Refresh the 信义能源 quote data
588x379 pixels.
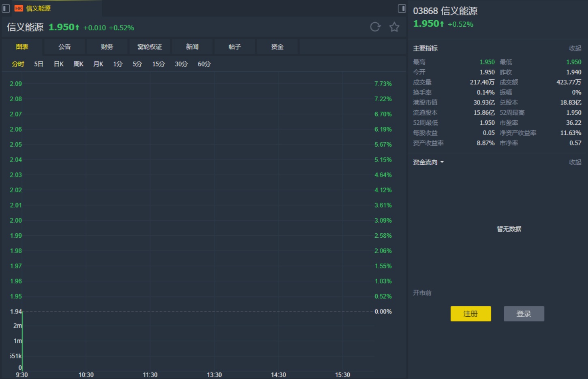375,27
